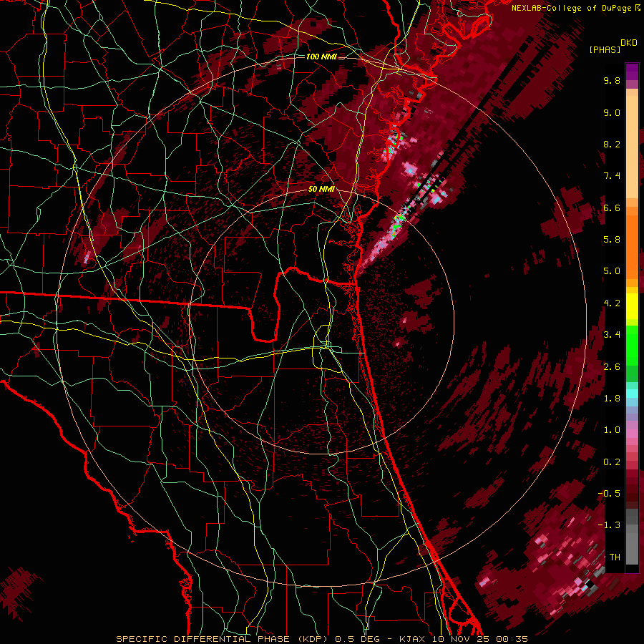This screenshot has height=644, width=644.
Task: Click the [PHAS] unit label
Action: click(x=605, y=49)
